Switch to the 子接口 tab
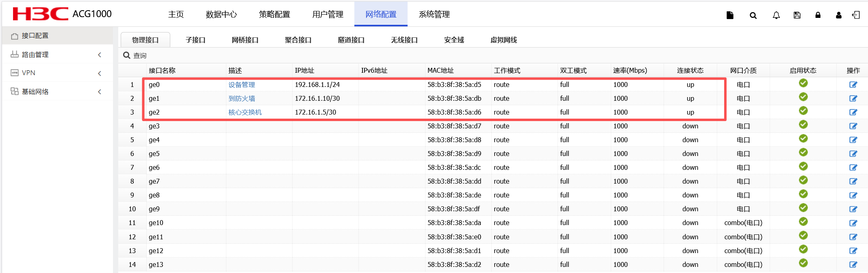The height and width of the screenshot is (273, 868). tap(195, 40)
